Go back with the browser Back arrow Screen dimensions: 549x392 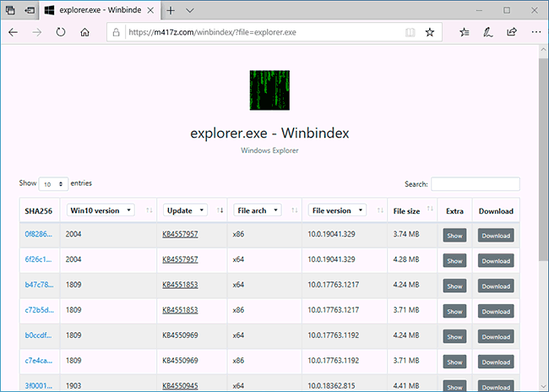[14, 33]
